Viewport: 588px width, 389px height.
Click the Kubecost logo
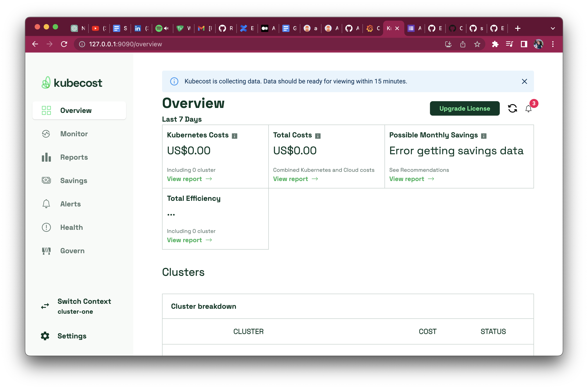(72, 83)
